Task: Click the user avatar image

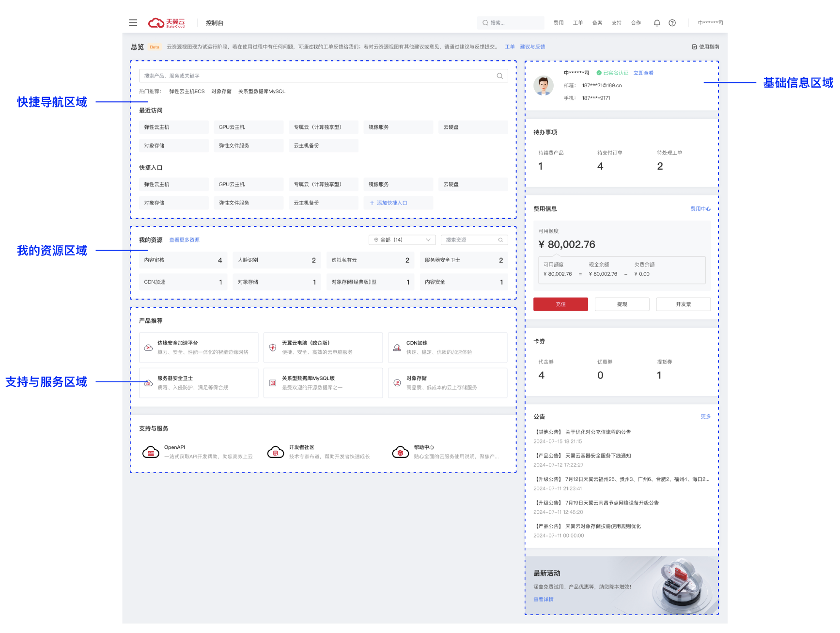Action: coord(544,86)
